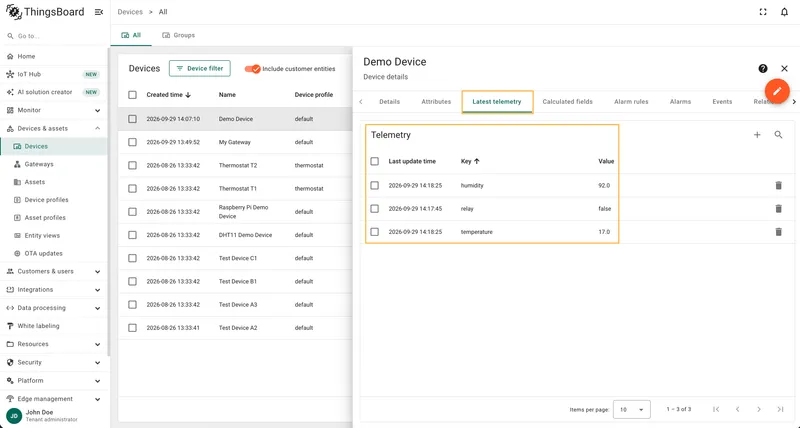Viewport: 800px width, 428px height.
Task: Open White labeling page
Action: pos(54,325)
